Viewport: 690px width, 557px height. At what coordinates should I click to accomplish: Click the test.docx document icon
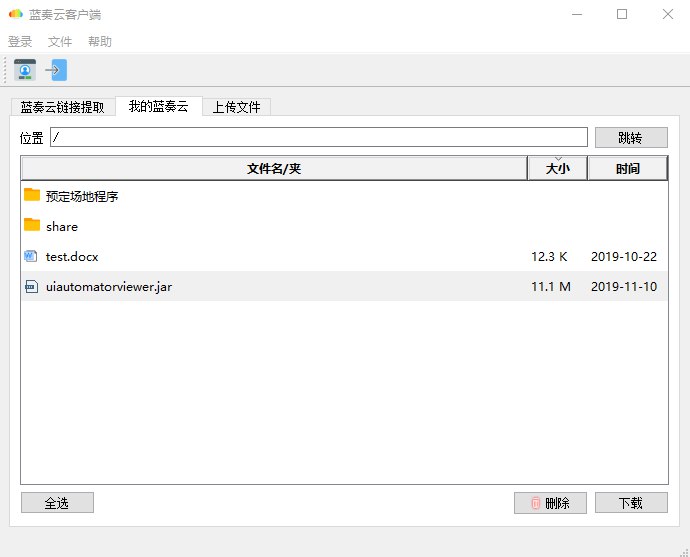[x=30, y=256]
